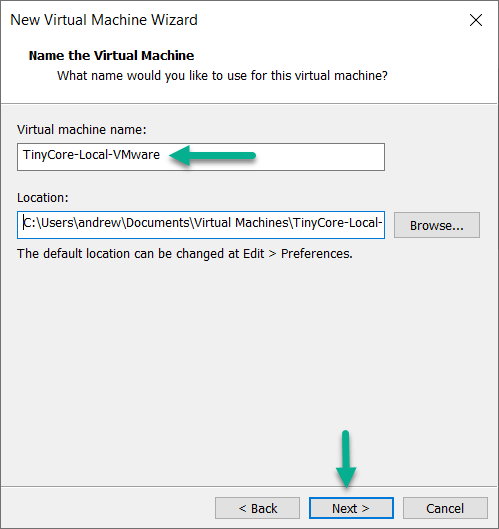Click the 'Edit > Preferences' text
The image size is (499, 529).
pos(297,254)
